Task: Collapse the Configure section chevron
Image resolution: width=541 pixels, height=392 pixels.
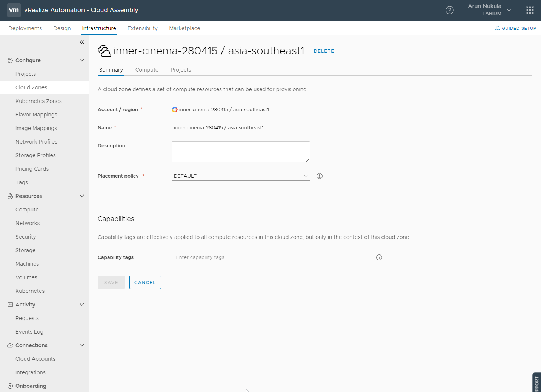Action: [x=82, y=60]
